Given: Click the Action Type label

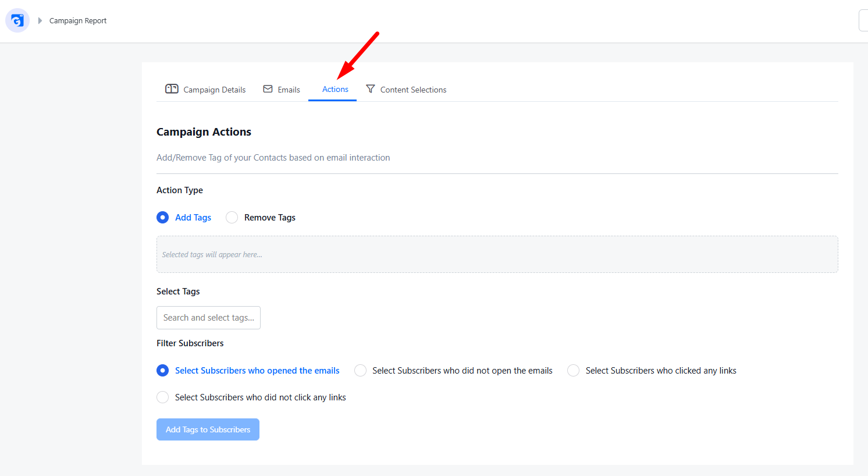Looking at the screenshot, I should point(180,190).
